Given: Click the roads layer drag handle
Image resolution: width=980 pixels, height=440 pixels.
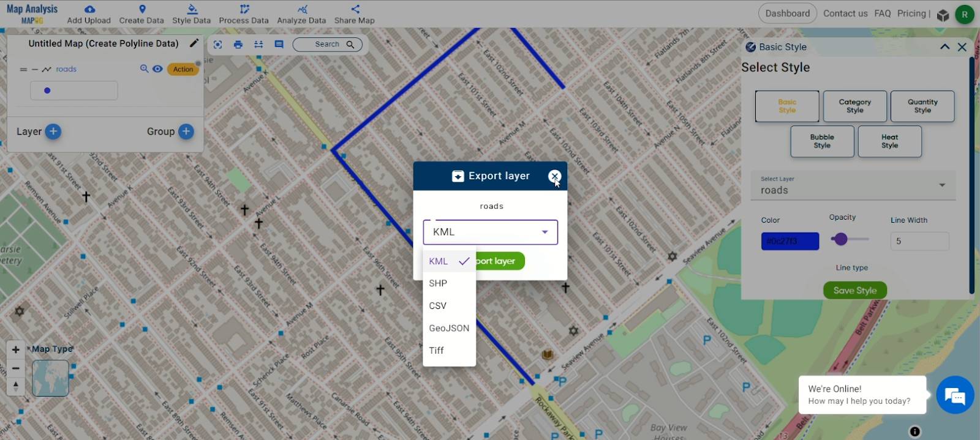Looking at the screenshot, I should coord(23,69).
